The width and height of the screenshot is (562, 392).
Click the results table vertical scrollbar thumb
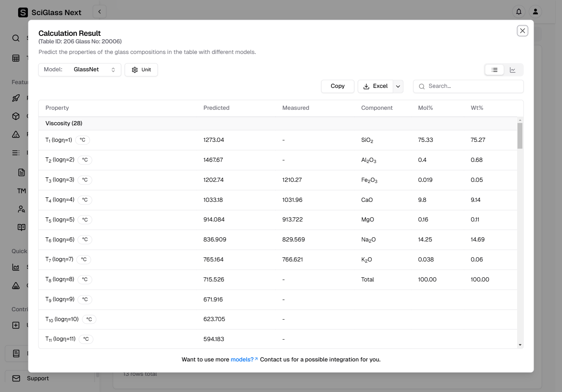point(520,136)
